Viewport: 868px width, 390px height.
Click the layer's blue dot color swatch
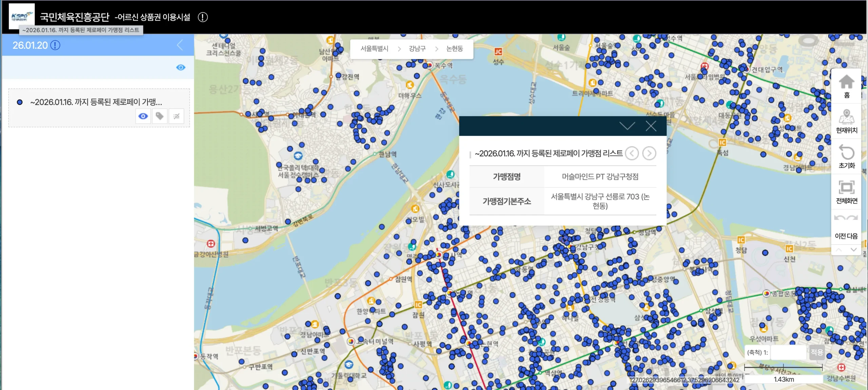20,102
